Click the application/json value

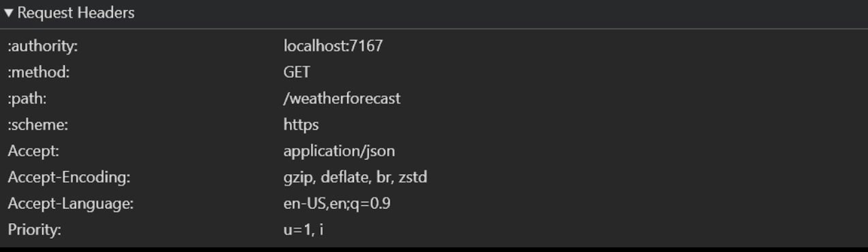click(339, 151)
